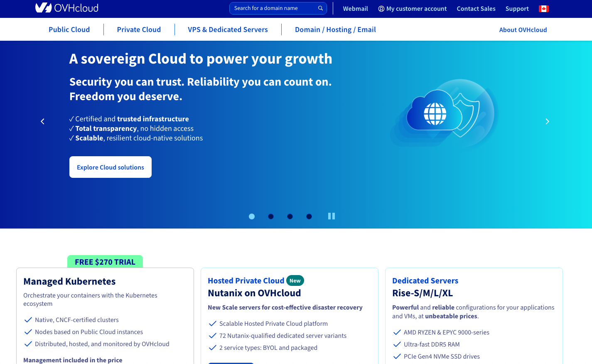Click Nutanix on OVHcloud title

click(x=254, y=293)
